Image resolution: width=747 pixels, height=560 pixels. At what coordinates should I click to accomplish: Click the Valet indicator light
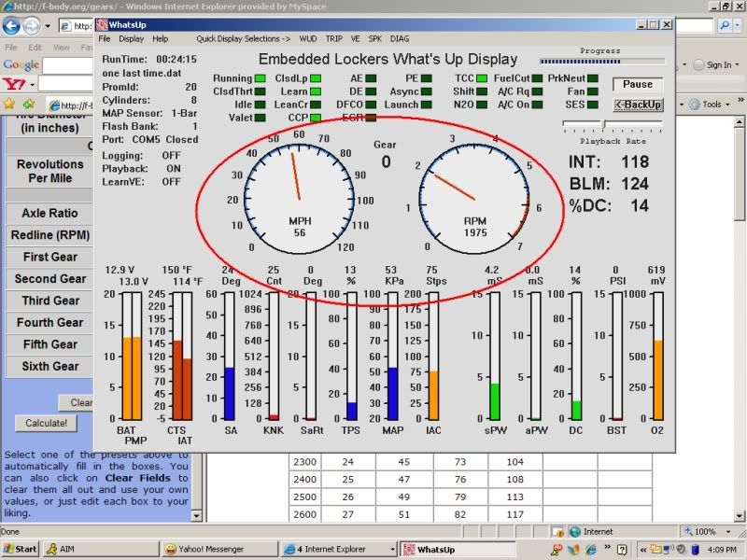tap(261, 118)
